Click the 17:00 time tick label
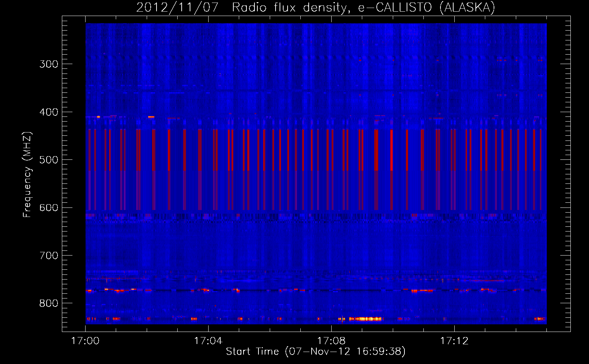 pos(85,341)
